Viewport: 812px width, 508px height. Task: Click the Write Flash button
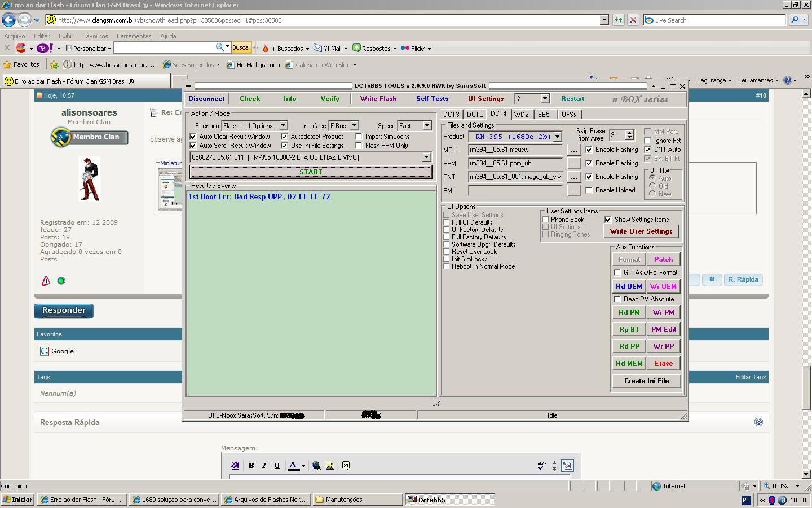[x=378, y=99]
